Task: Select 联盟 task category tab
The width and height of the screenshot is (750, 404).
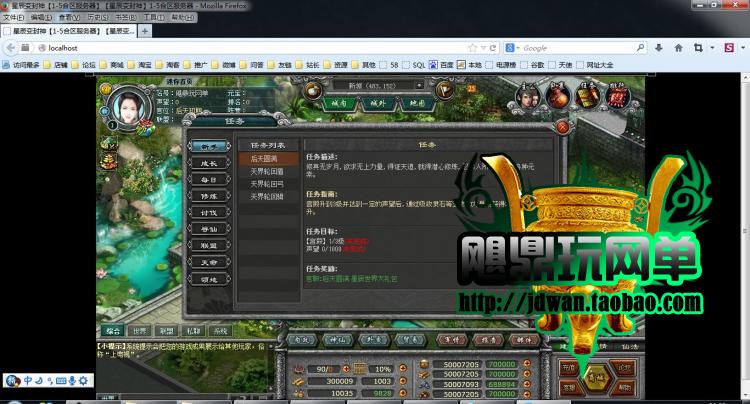Action: coord(210,245)
